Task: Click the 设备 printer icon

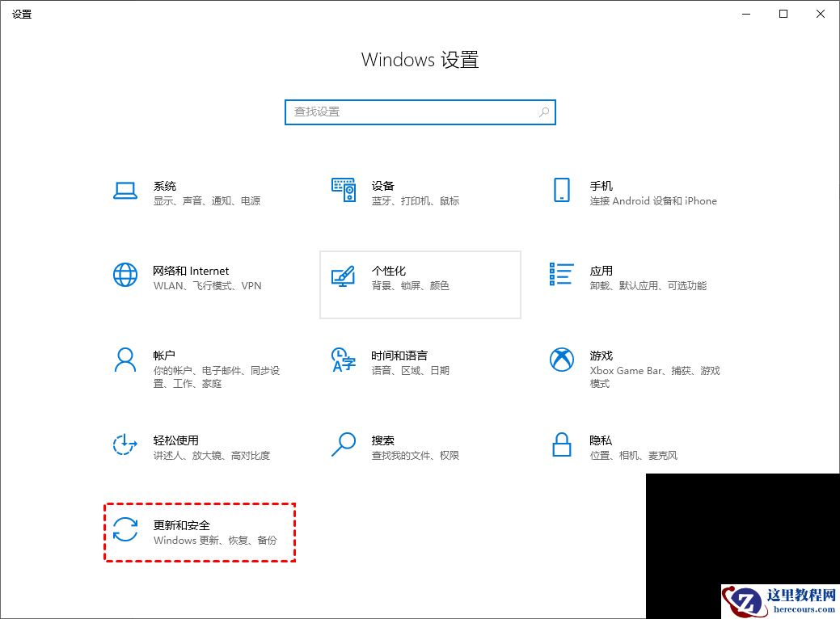Action: [343, 192]
